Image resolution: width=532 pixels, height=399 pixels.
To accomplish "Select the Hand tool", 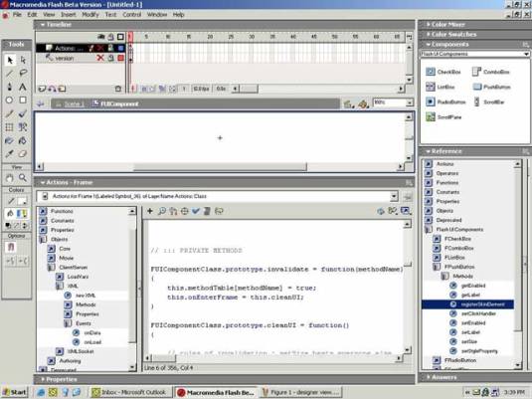I will pyautogui.click(x=10, y=177).
